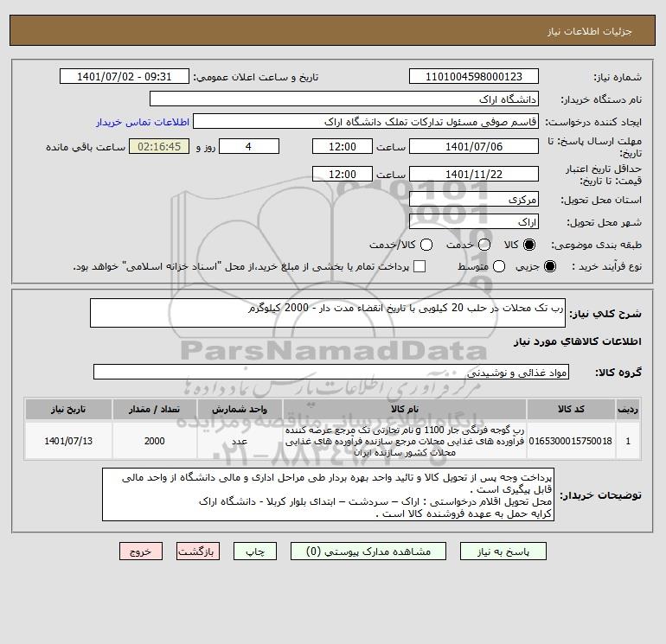Viewport: 666px width, 644px height.
Task: Check the اسناد خزانه اسلامی payment checkbox
Action: (x=419, y=266)
